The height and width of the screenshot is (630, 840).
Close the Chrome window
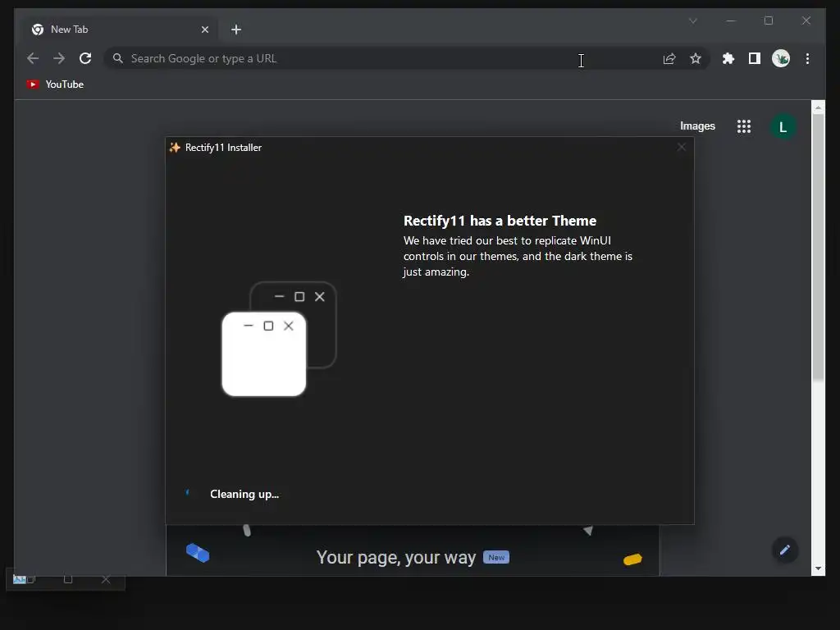coord(806,21)
